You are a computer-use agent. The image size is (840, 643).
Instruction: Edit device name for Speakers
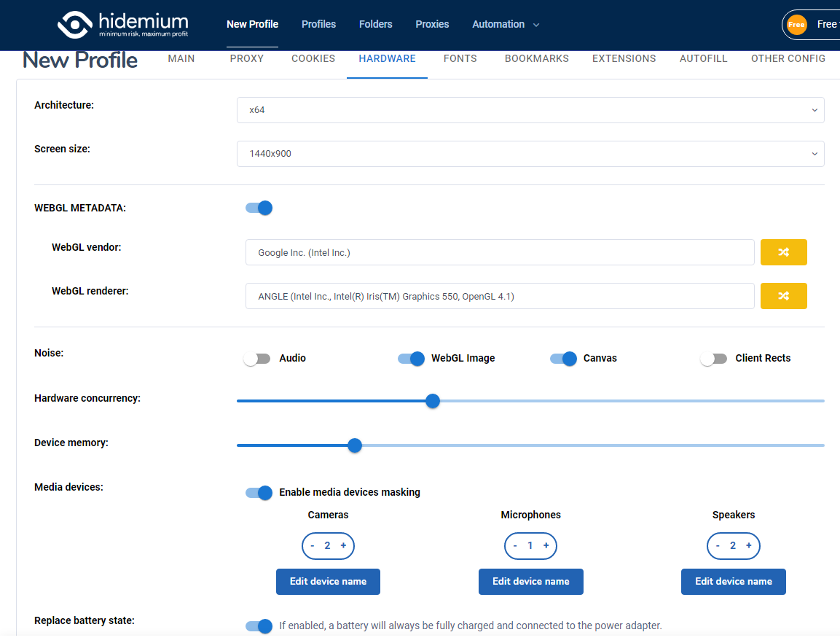coord(733,581)
